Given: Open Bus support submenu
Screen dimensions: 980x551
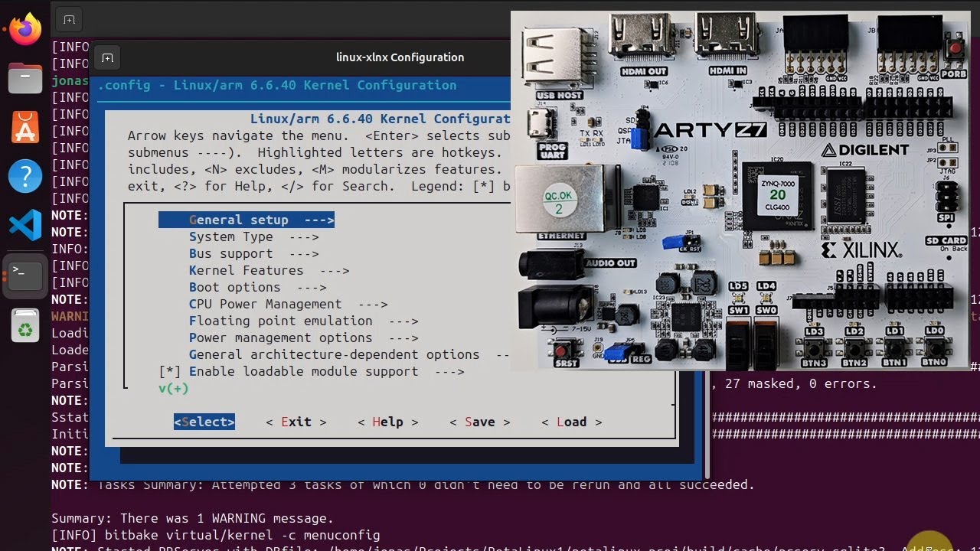Looking at the screenshot, I should tap(253, 253).
